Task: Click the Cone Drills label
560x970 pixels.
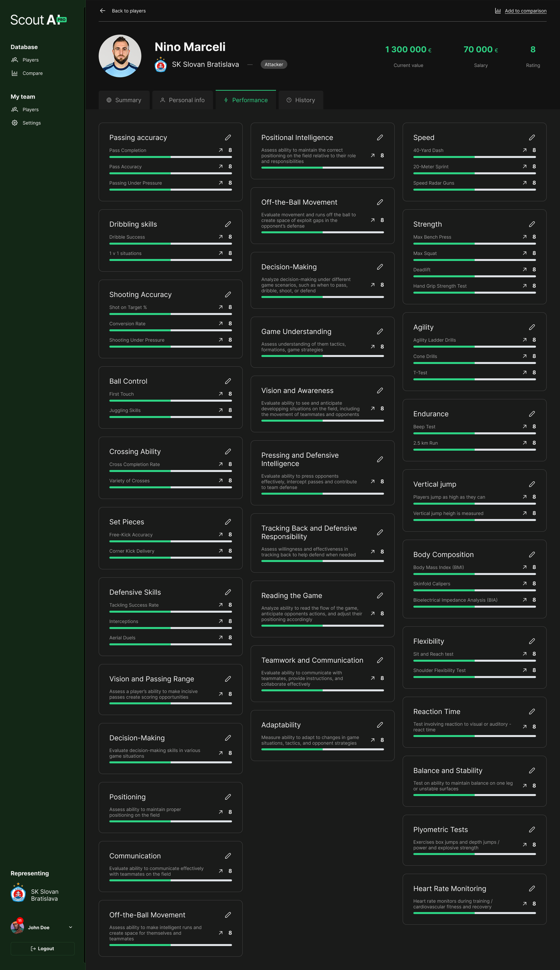Action: point(425,356)
